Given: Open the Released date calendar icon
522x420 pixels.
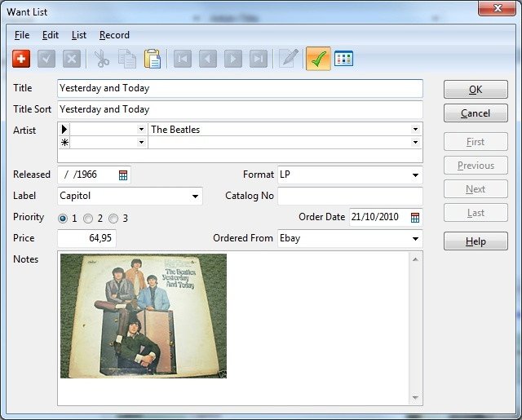Looking at the screenshot, I should tap(123, 175).
